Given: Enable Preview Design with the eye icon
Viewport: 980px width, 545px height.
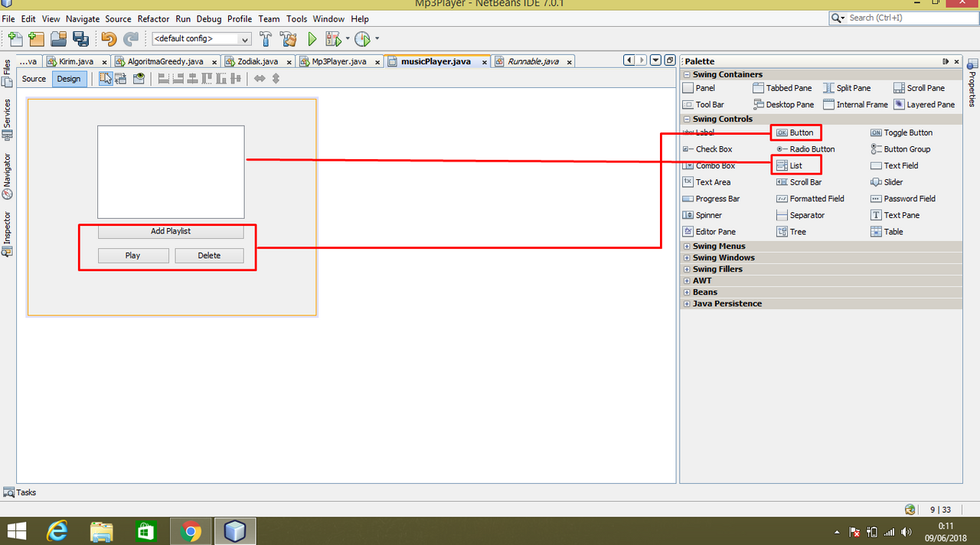Looking at the screenshot, I should 139,78.
